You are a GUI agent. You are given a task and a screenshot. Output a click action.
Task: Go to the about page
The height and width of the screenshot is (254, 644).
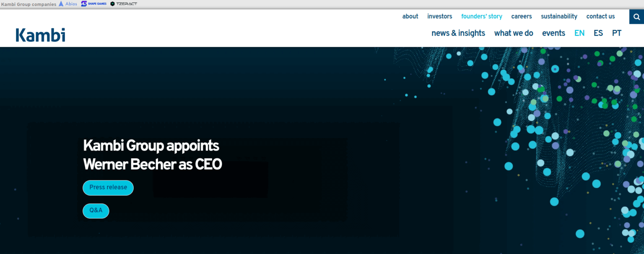click(x=410, y=16)
